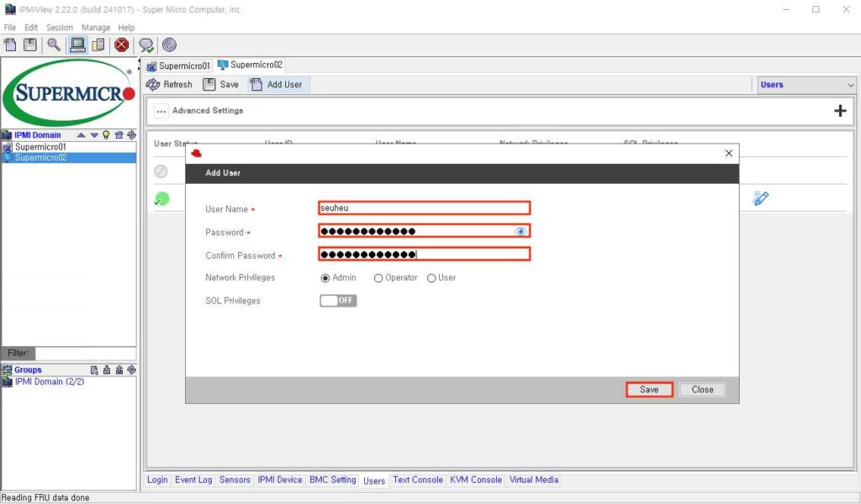Viewport: 861px width, 504px height.
Task: Open the Users dropdown at top right
Action: [x=806, y=85]
